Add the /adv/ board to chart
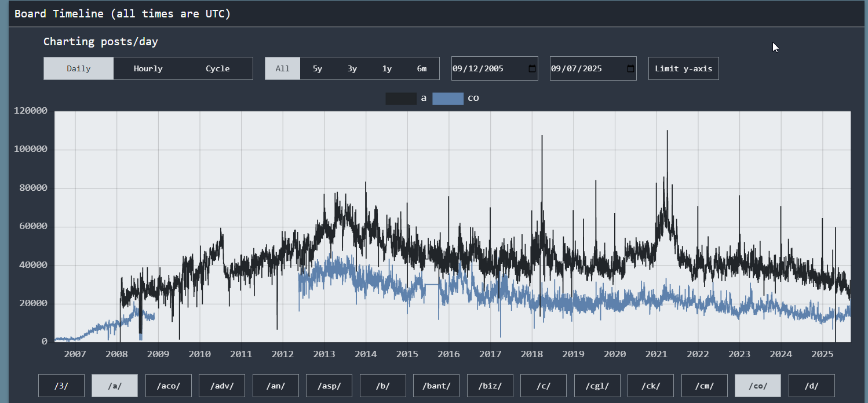 click(222, 386)
